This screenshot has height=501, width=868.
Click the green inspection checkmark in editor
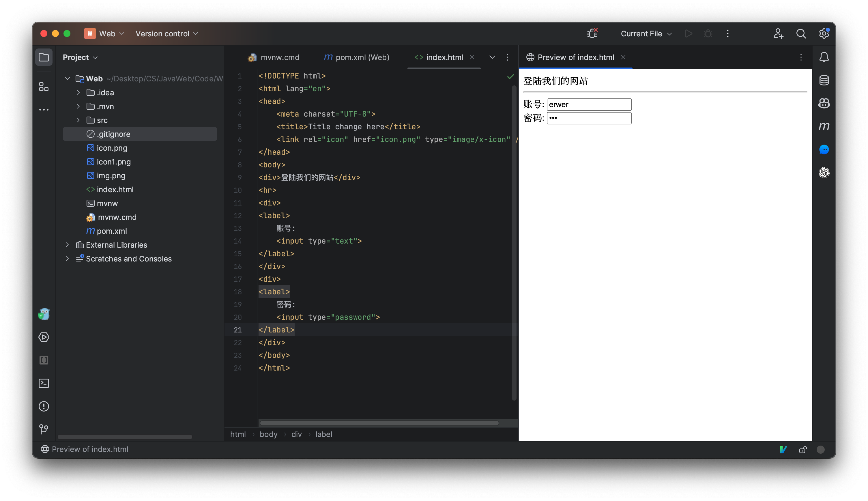click(x=510, y=76)
